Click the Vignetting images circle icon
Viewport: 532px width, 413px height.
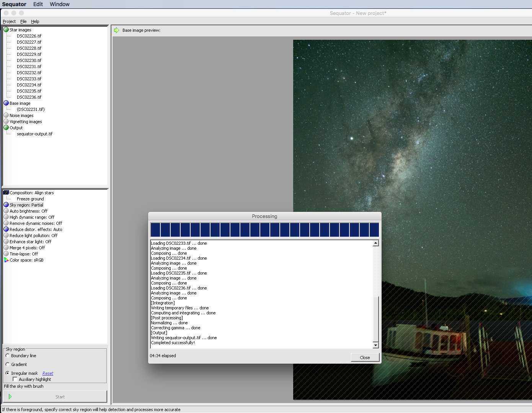pyautogui.click(x=6, y=121)
